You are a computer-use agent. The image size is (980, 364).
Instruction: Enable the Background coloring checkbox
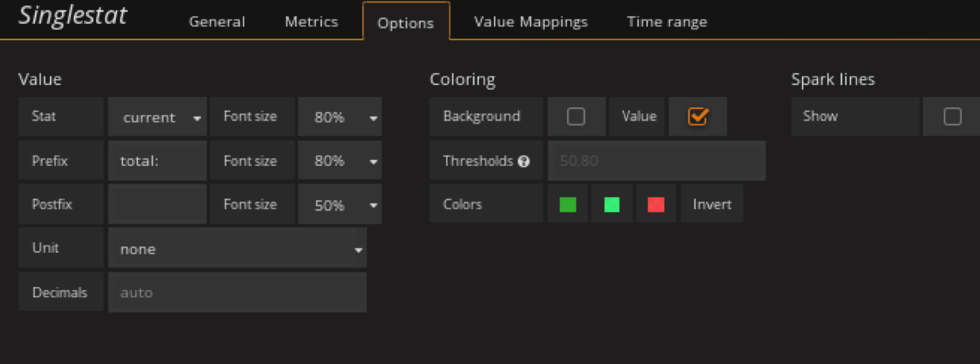(576, 117)
